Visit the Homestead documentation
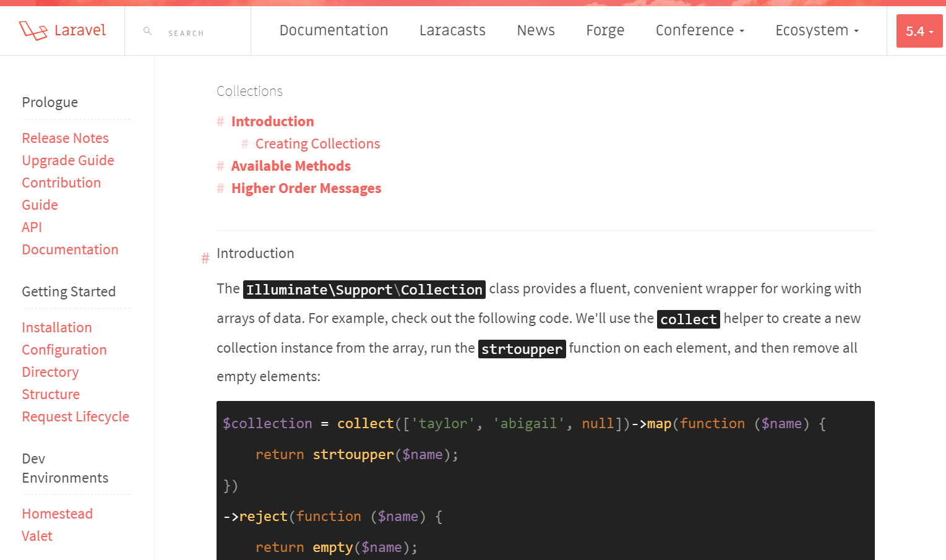The image size is (946, 560). tap(57, 514)
